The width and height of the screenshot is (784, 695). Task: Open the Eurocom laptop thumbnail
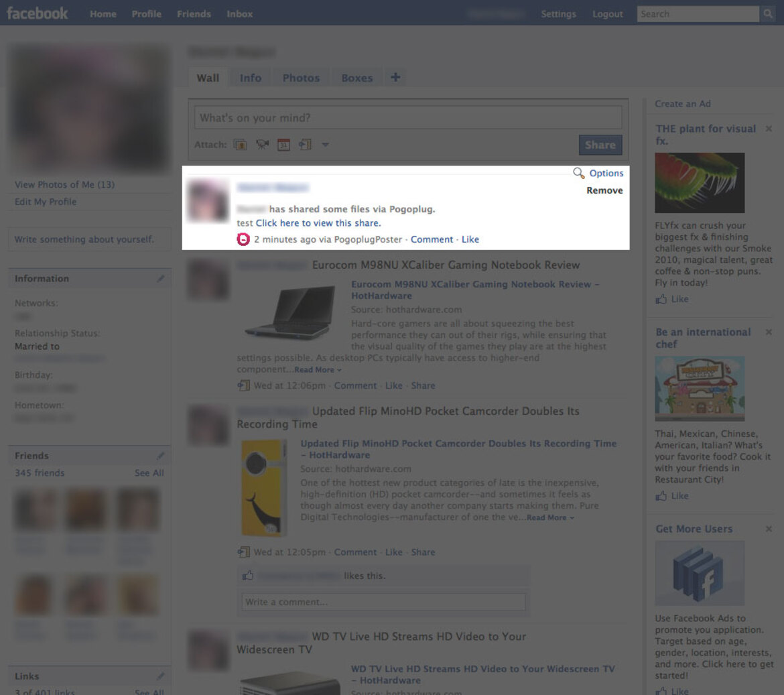point(290,312)
